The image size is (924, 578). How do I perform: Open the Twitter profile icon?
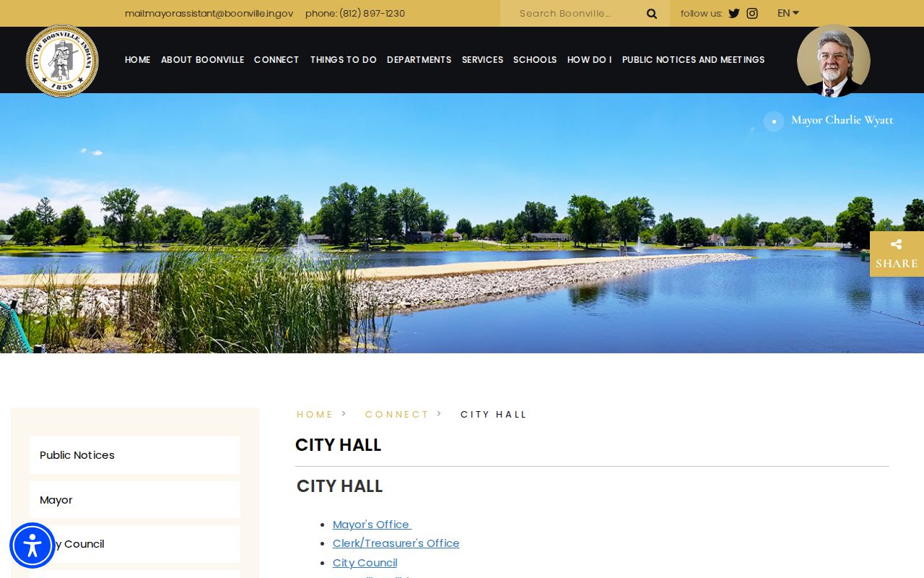[x=734, y=13]
